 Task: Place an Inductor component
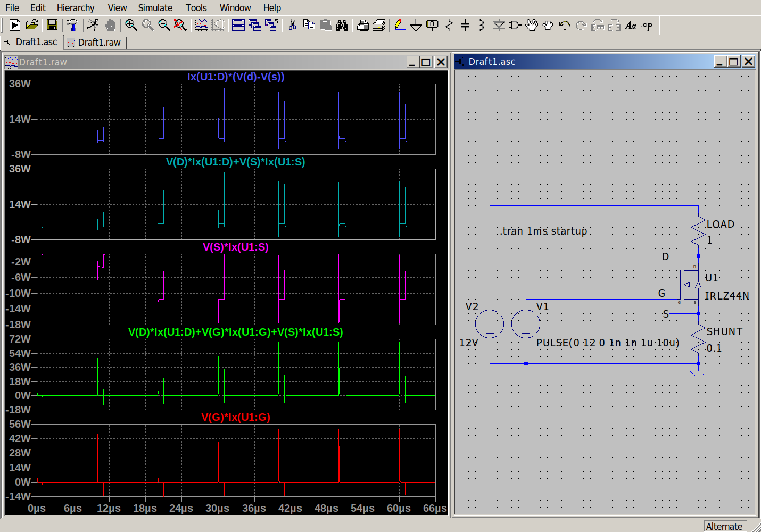click(x=481, y=25)
